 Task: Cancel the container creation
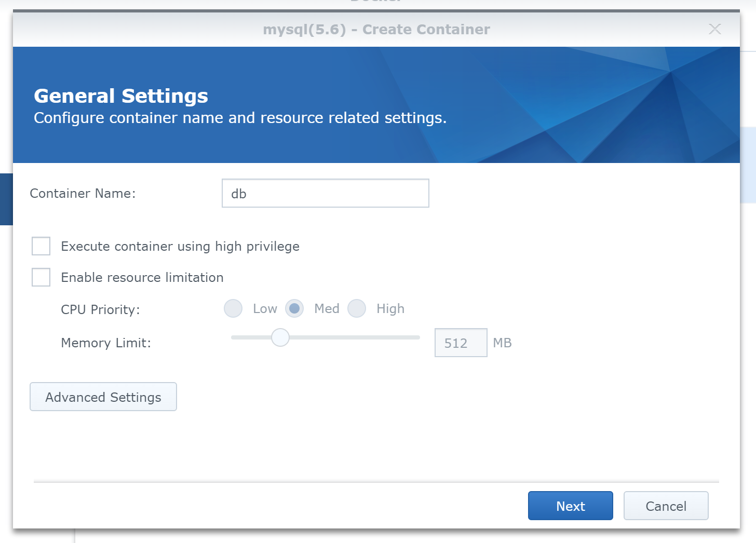(x=666, y=506)
